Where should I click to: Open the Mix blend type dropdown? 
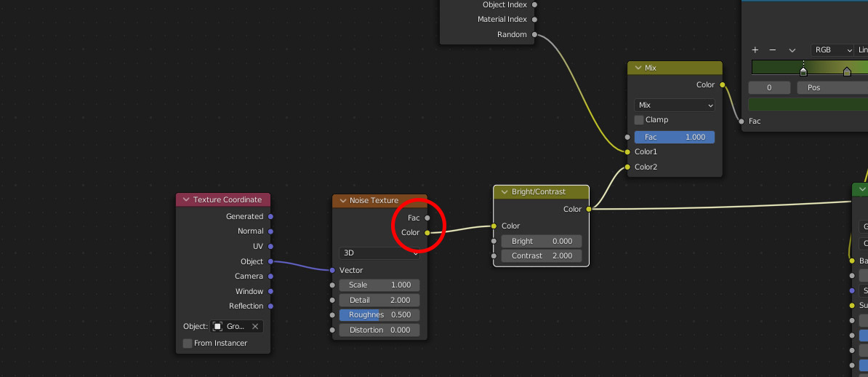tap(674, 105)
